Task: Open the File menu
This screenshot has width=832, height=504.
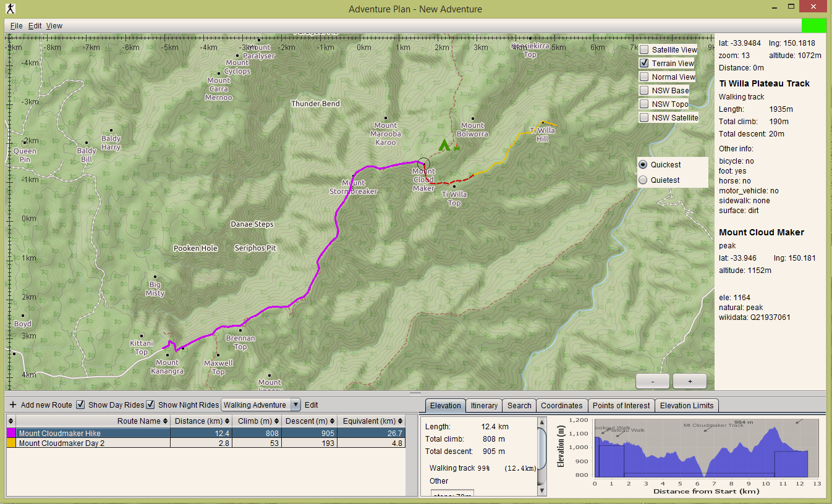Action: (16, 26)
